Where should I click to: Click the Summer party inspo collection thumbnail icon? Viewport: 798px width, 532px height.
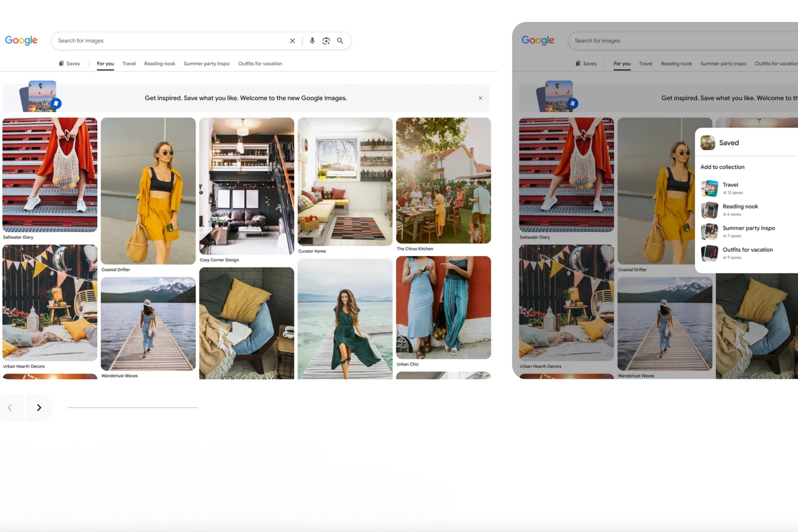pos(710,232)
